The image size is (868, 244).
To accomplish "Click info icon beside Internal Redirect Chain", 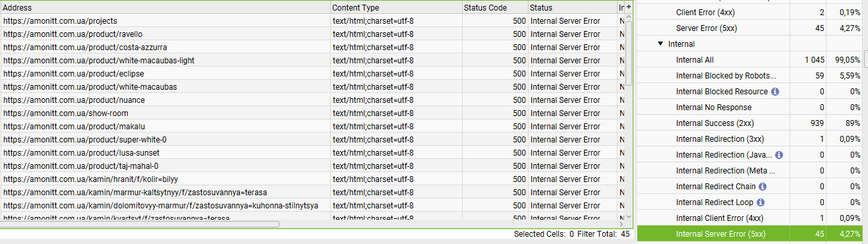I will pos(763,187).
